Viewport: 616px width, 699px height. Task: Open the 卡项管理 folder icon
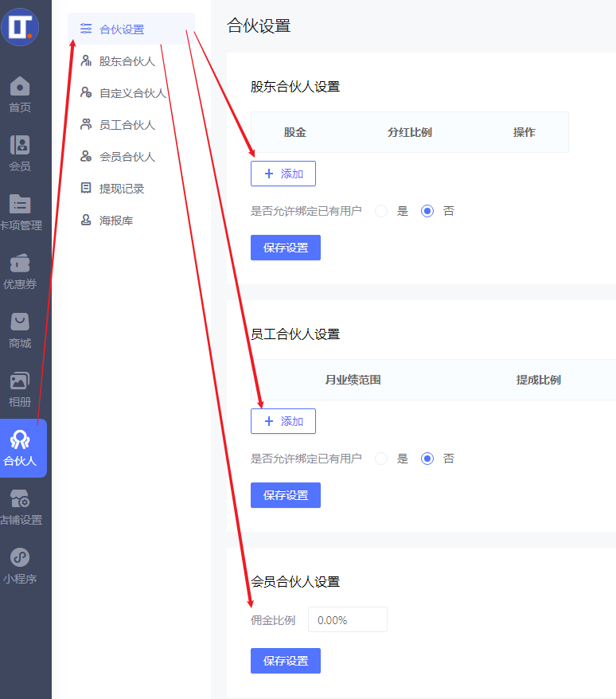point(20,204)
